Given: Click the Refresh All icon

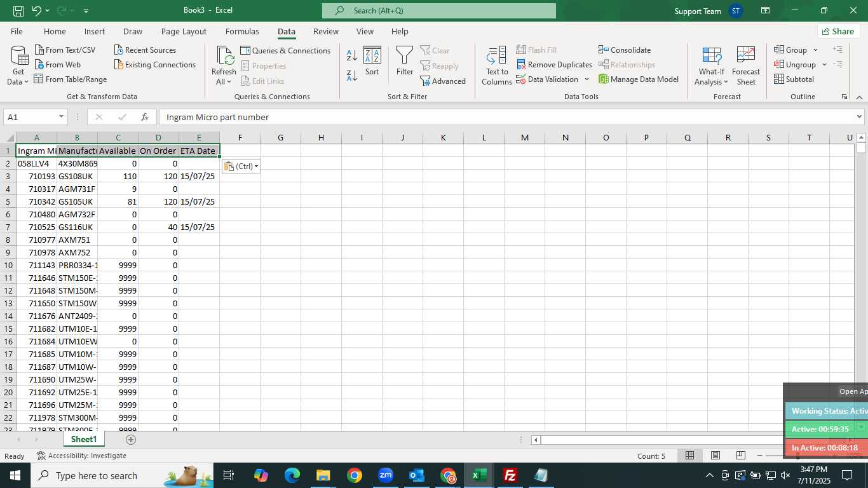Looking at the screenshot, I should (224, 56).
